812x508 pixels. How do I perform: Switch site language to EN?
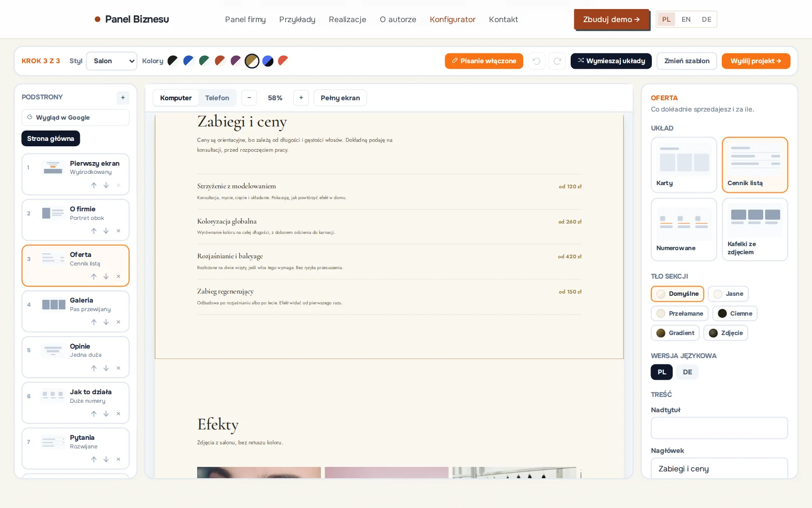(x=686, y=19)
